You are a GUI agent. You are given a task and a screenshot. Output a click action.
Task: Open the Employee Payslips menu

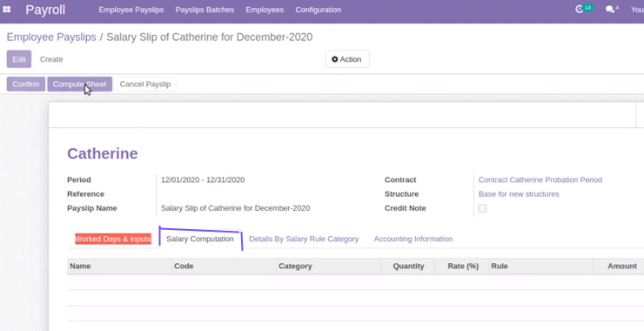tap(131, 10)
